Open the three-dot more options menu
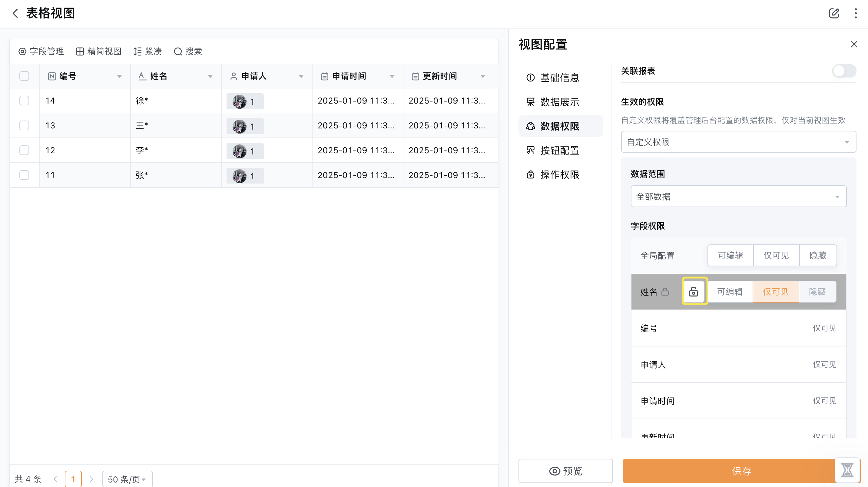Image resolution: width=868 pixels, height=487 pixels. click(x=856, y=14)
